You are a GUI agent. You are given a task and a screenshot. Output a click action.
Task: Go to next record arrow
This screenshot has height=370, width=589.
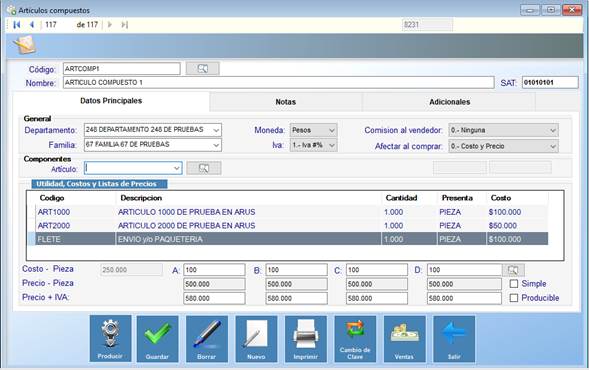[110, 25]
